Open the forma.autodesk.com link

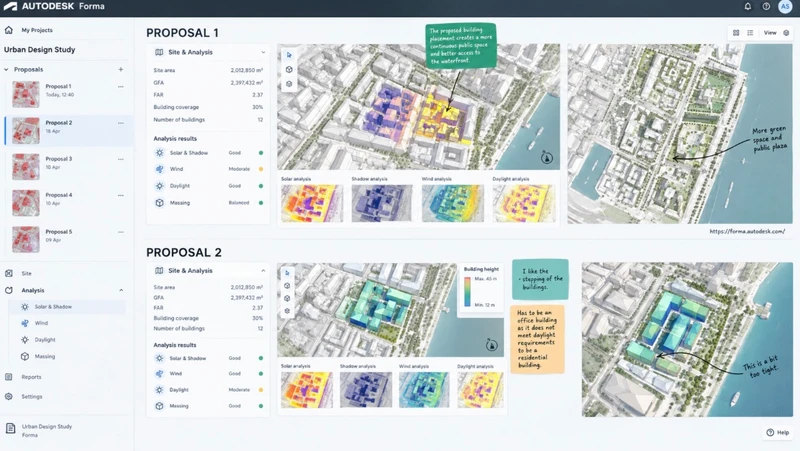pos(747,231)
